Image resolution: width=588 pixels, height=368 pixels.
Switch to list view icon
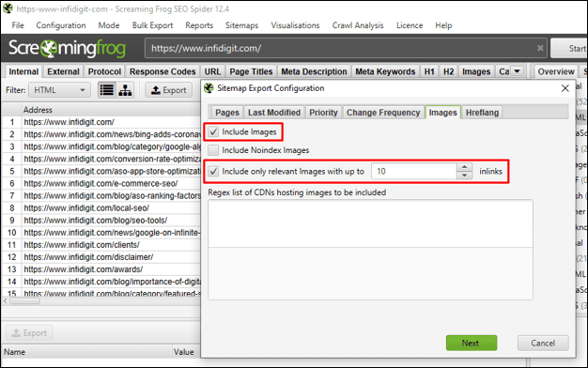[x=107, y=90]
